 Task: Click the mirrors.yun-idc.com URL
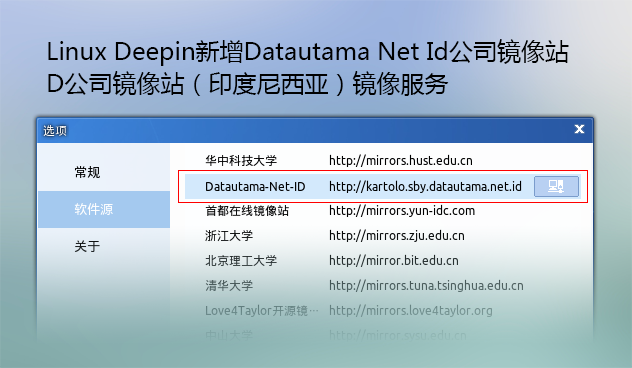[402, 210]
